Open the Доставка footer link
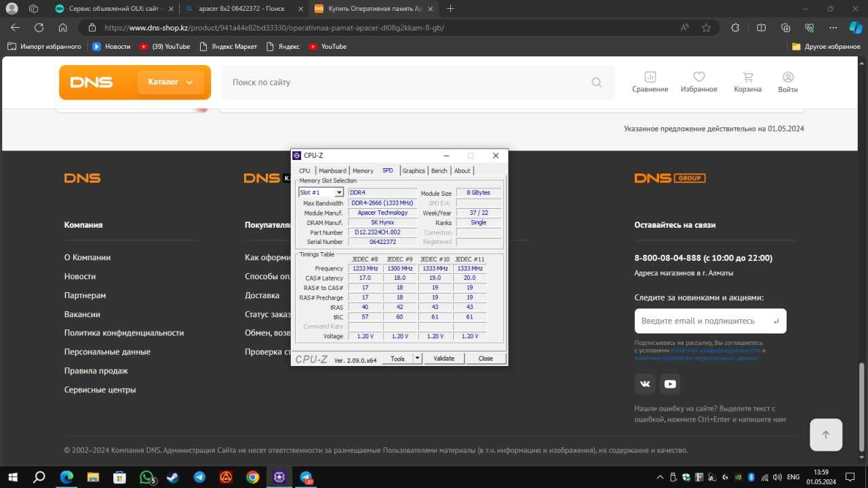 point(262,296)
